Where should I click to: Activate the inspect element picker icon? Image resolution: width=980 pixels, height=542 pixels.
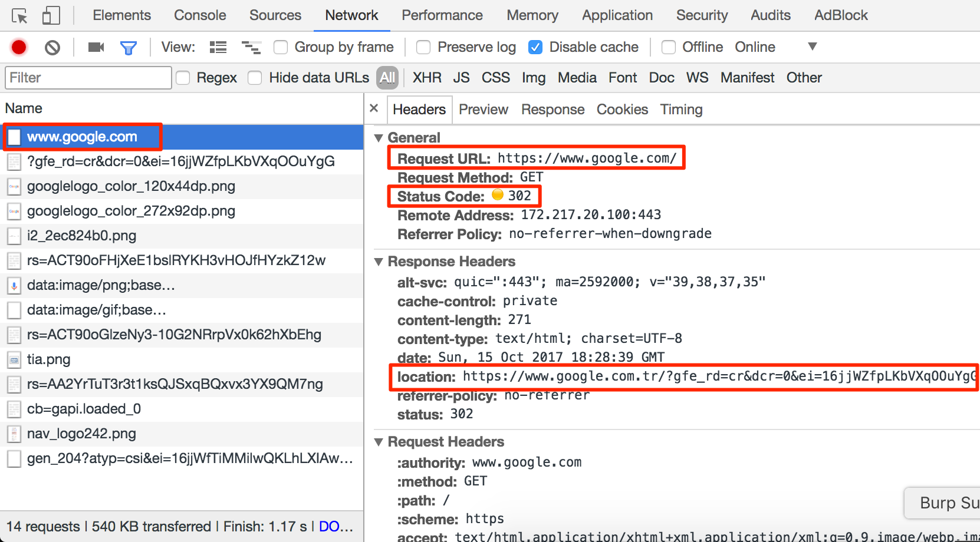(19, 16)
